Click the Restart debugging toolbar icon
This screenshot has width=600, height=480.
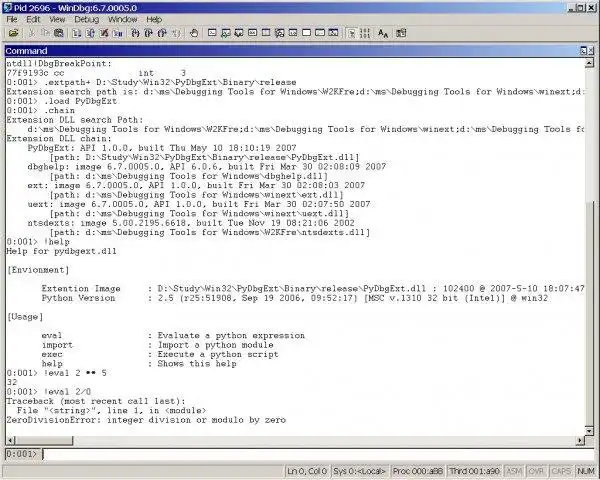90,33
